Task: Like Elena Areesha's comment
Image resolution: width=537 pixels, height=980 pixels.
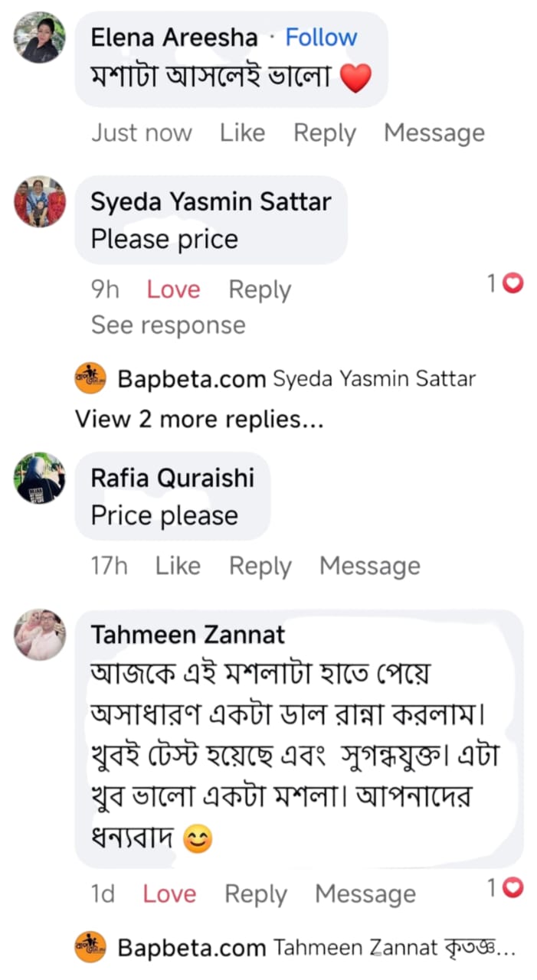Action: pos(242,132)
